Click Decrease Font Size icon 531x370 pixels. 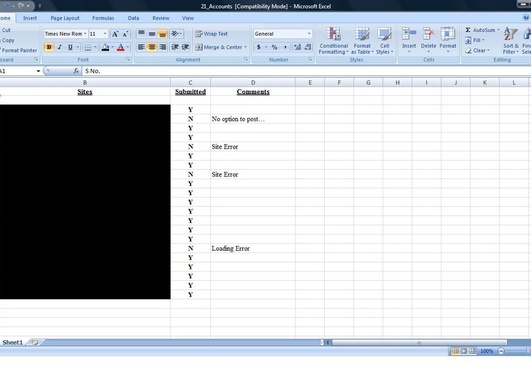pyautogui.click(x=126, y=34)
